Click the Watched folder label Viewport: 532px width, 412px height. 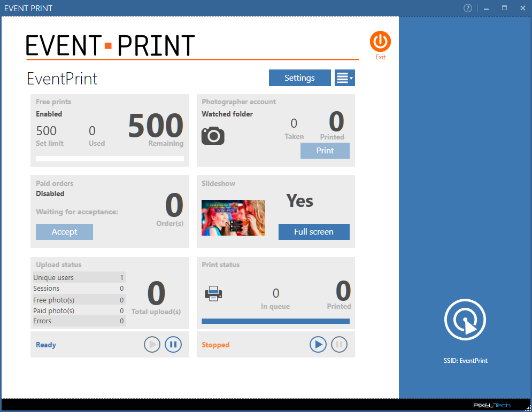coord(227,114)
